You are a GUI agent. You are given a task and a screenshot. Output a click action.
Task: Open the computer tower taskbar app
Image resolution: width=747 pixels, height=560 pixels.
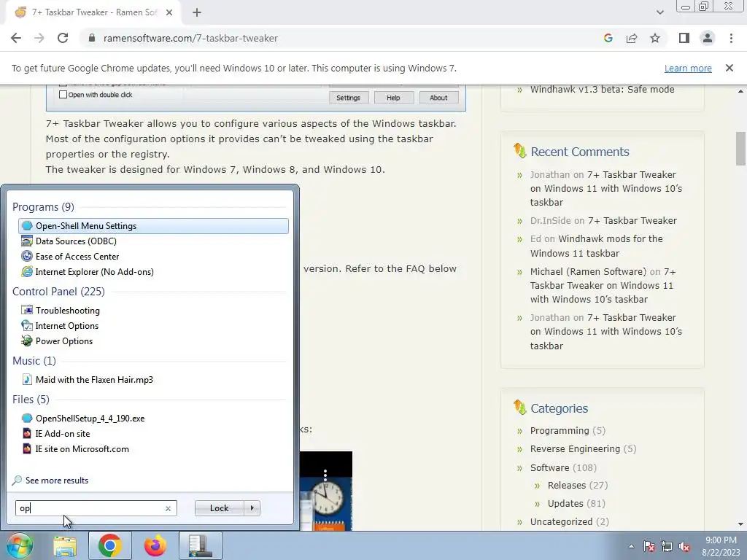pyautogui.click(x=201, y=545)
